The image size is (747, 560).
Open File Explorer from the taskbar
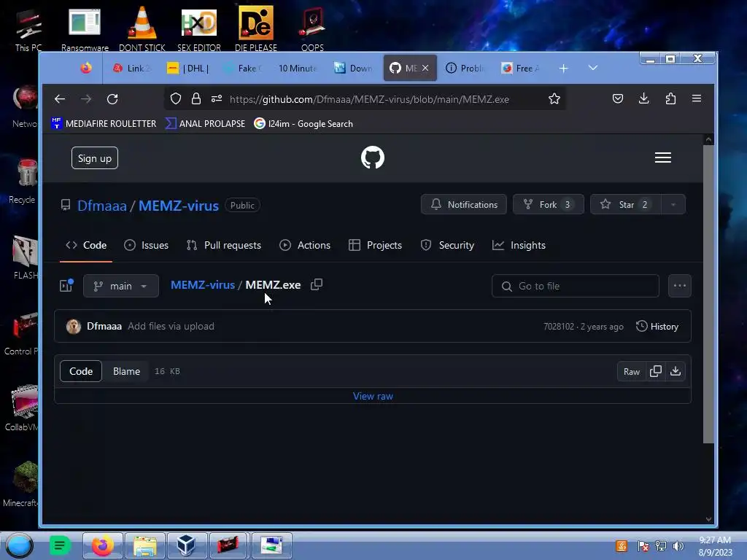coord(145,545)
